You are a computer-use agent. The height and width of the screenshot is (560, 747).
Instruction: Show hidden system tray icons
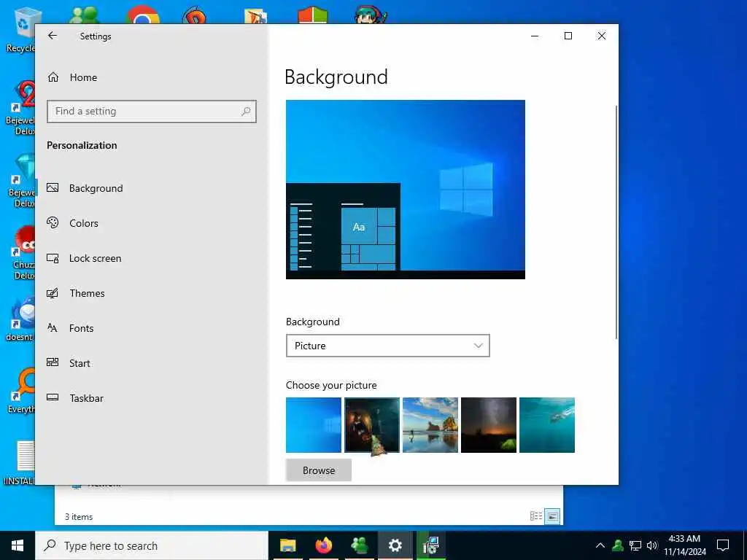pos(600,545)
